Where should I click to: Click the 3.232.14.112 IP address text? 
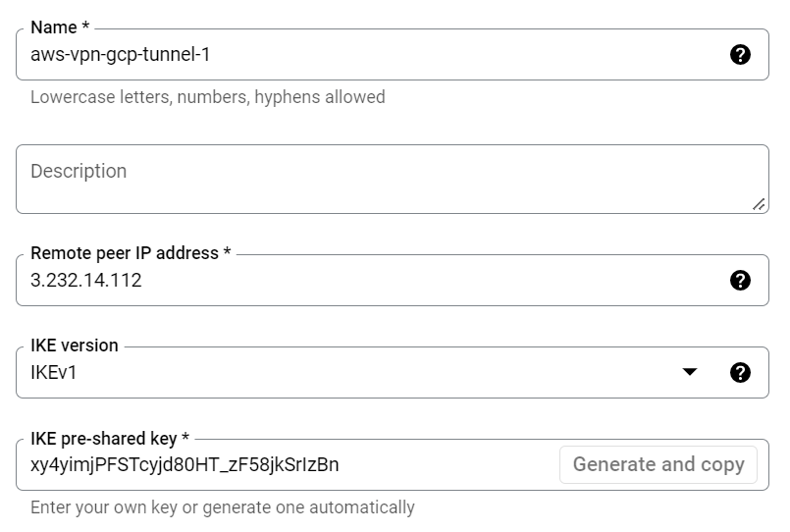86,281
